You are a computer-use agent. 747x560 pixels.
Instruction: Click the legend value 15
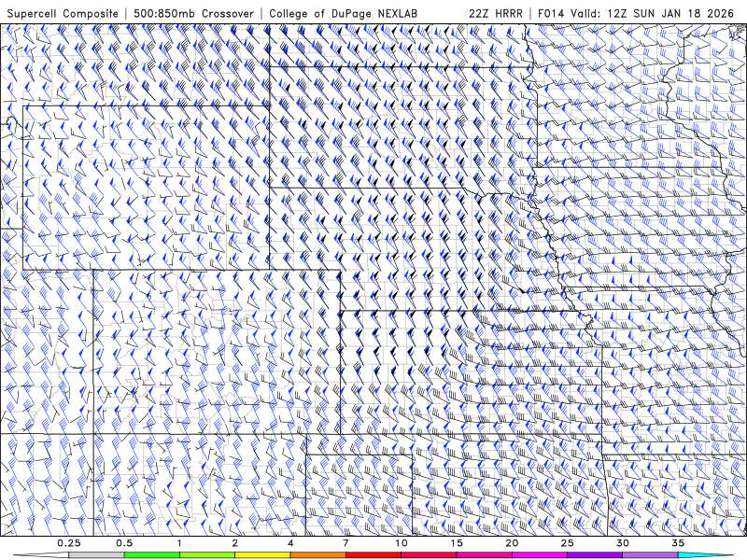coord(457,543)
